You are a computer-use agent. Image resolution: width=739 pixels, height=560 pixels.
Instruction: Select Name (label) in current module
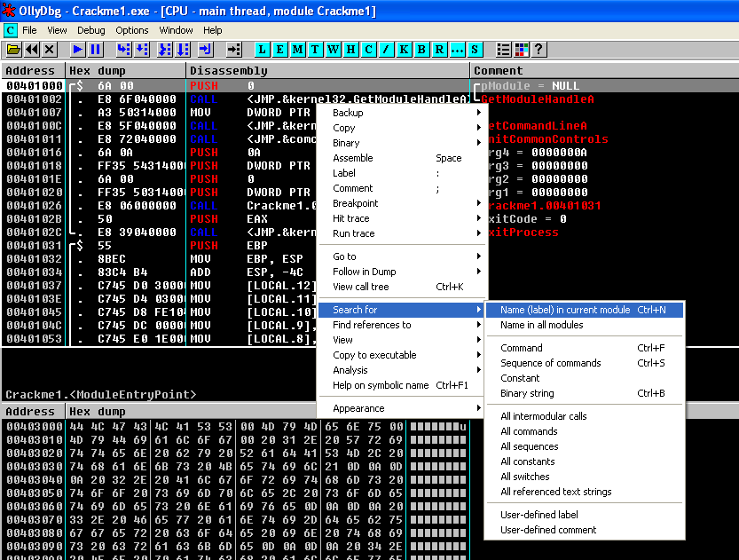tap(585, 310)
